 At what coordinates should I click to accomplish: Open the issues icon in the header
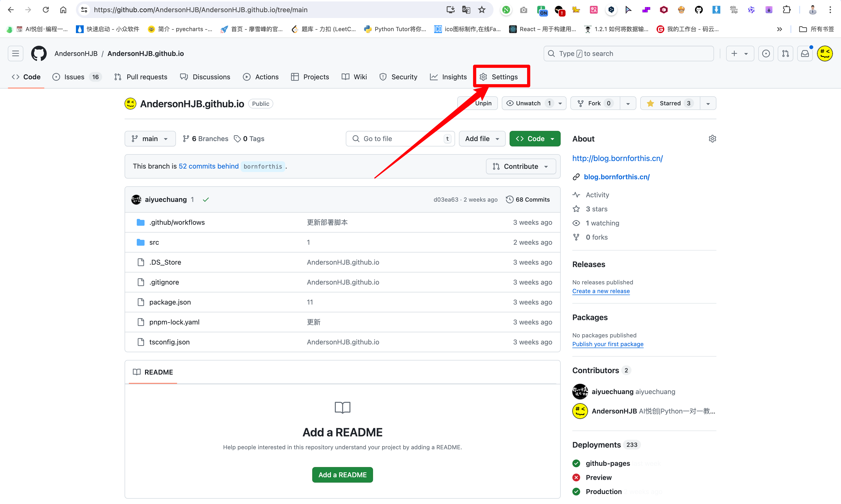point(766,53)
